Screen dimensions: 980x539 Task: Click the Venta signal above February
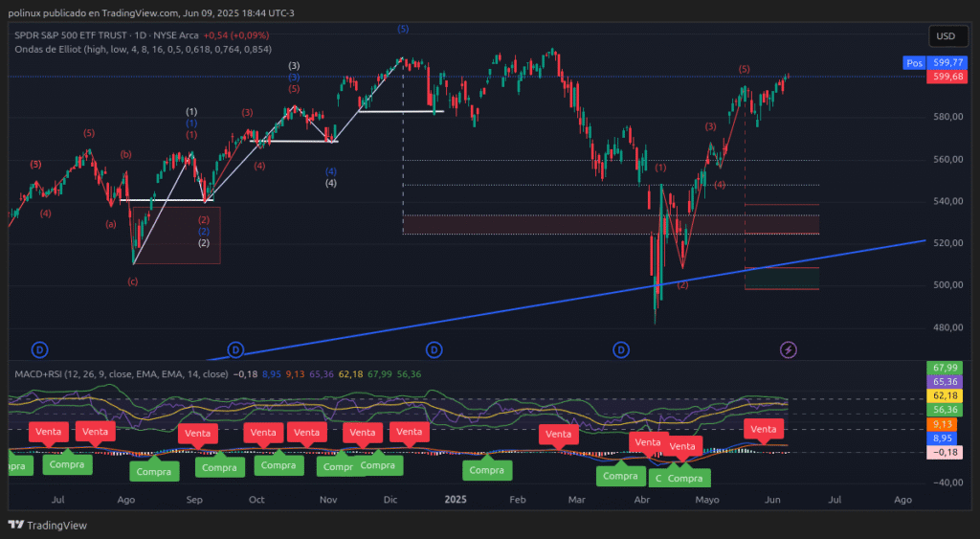[x=558, y=434]
